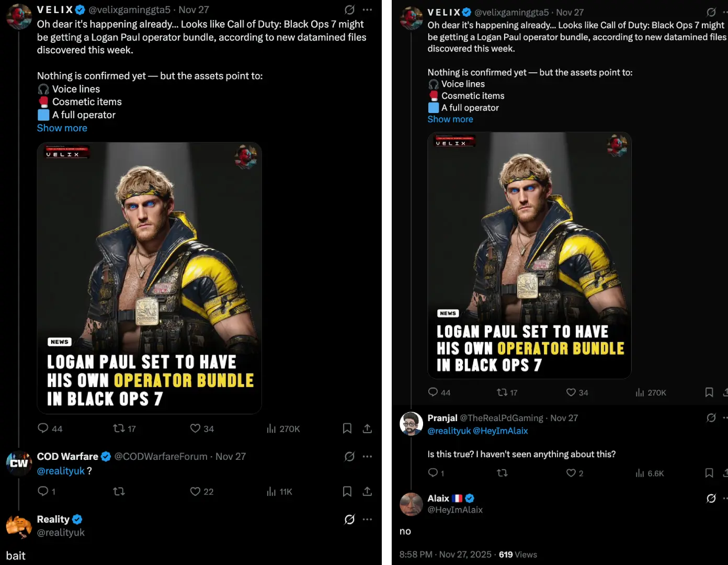This screenshot has width=728, height=565.
Task: Reply to VELIX post in left thread
Action: 43,428
